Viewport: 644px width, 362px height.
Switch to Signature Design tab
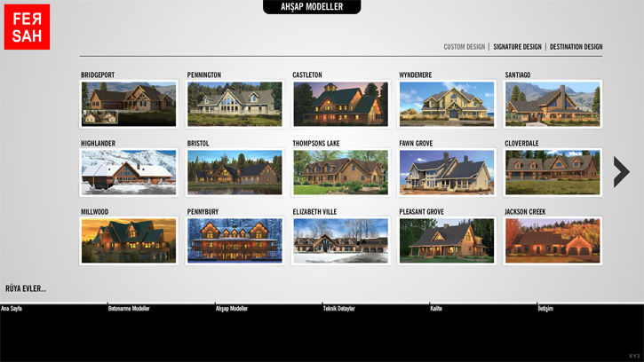[517, 47]
